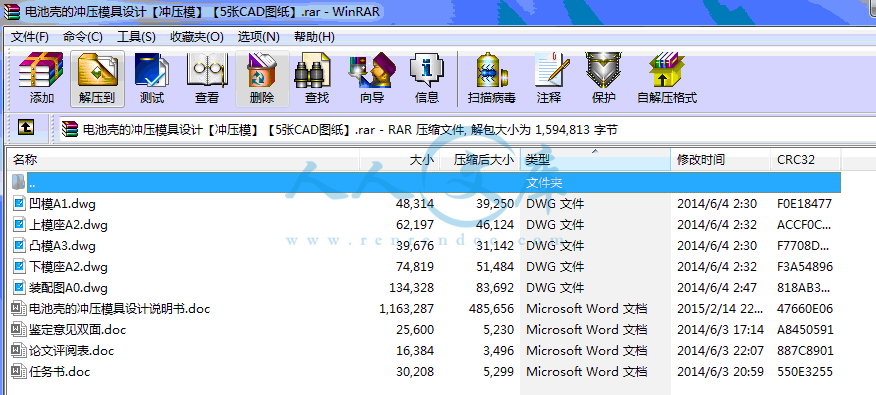Click the 文件夹 type cell in '..' row
Image resolution: width=876 pixels, height=395 pixels.
(544, 183)
